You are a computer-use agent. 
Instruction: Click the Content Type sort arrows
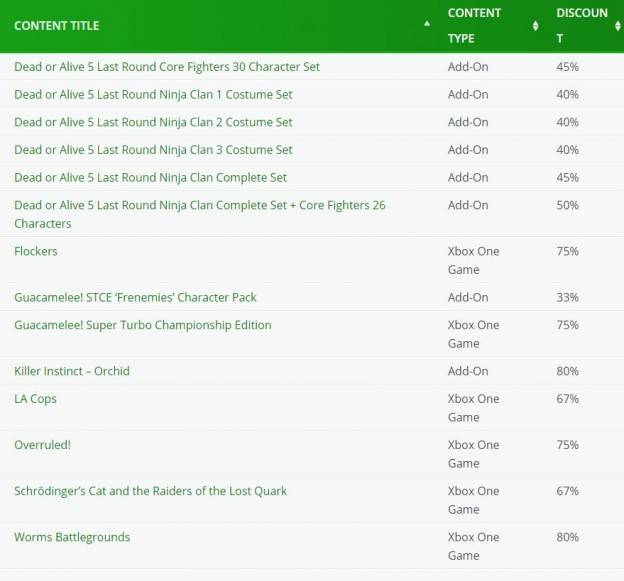pyautogui.click(x=536, y=26)
